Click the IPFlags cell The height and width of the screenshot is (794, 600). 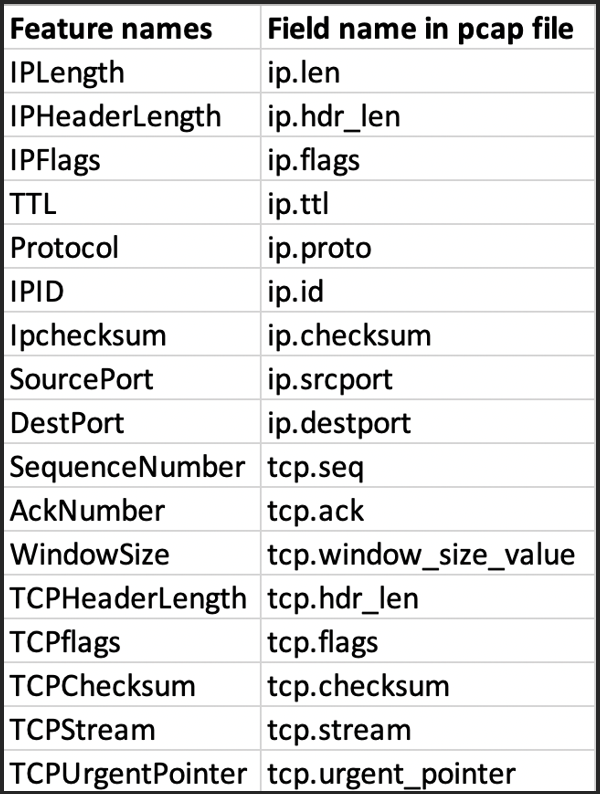(132, 159)
